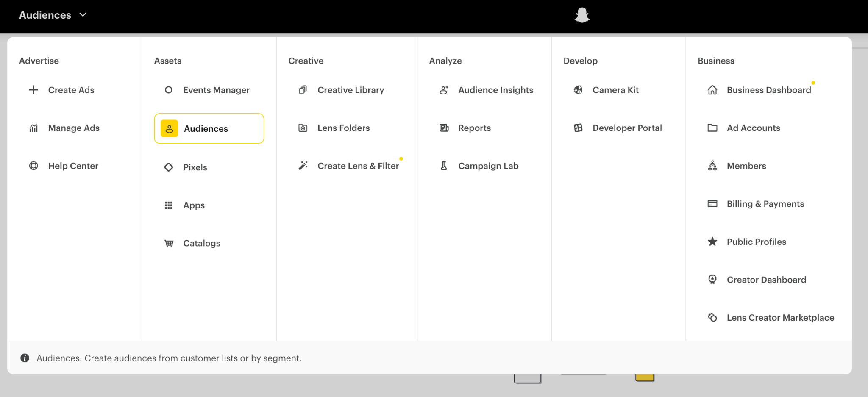Screen dimensions: 868x397
Task: Go to Lens Folders
Action: pyautogui.click(x=344, y=128)
